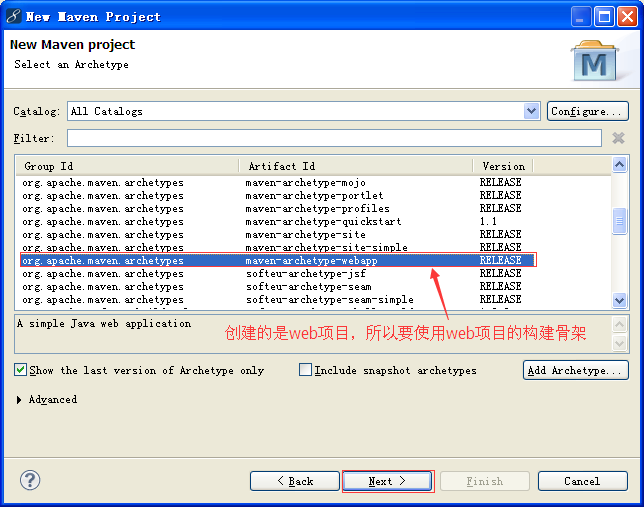Select the maven-archetype-site row
The width and height of the screenshot is (644, 507).
[x=278, y=235]
